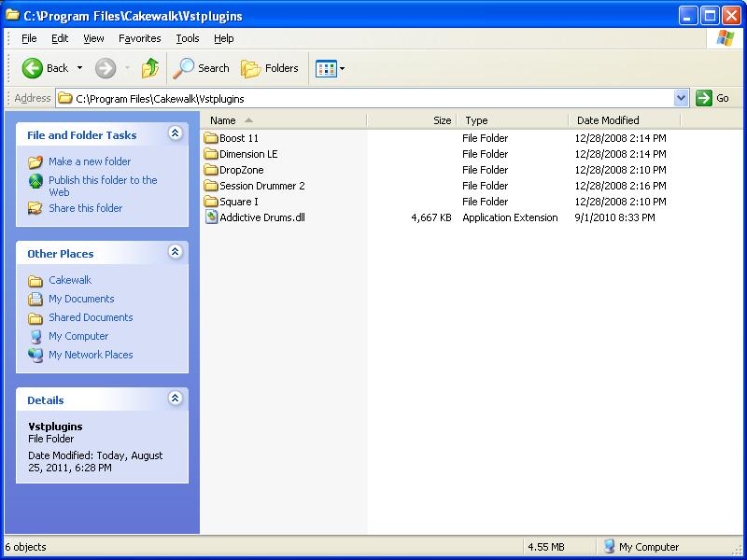The image size is (747, 560).
Task: Open the Favorites menu
Action: click(139, 38)
